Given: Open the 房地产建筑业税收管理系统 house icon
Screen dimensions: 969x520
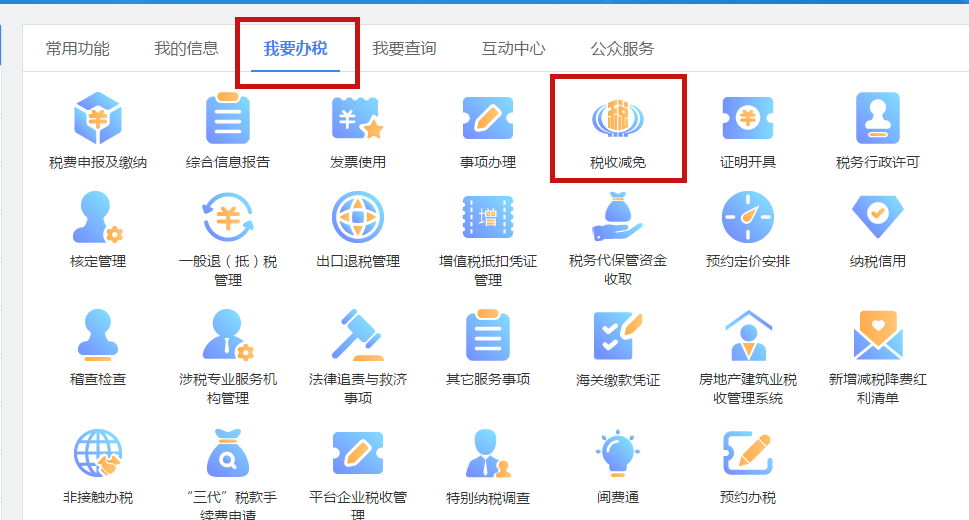Looking at the screenshot, I should point(748,335).
